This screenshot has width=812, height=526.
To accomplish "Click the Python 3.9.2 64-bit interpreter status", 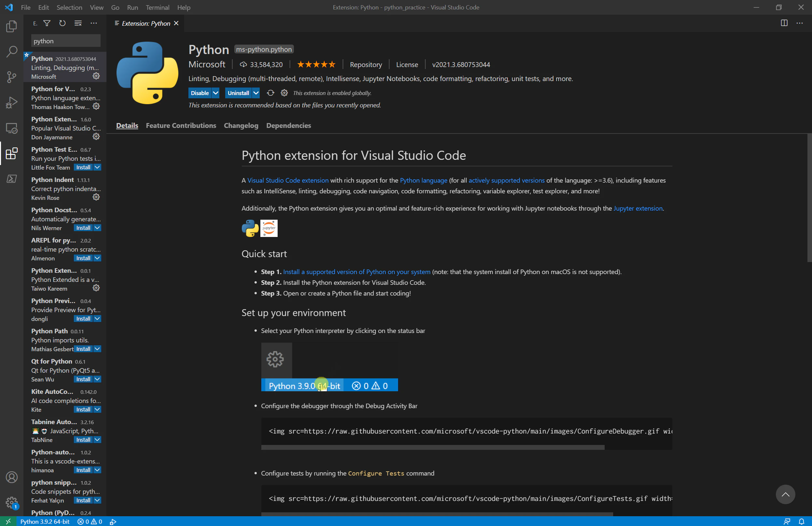I will click(x=45, y=521).
